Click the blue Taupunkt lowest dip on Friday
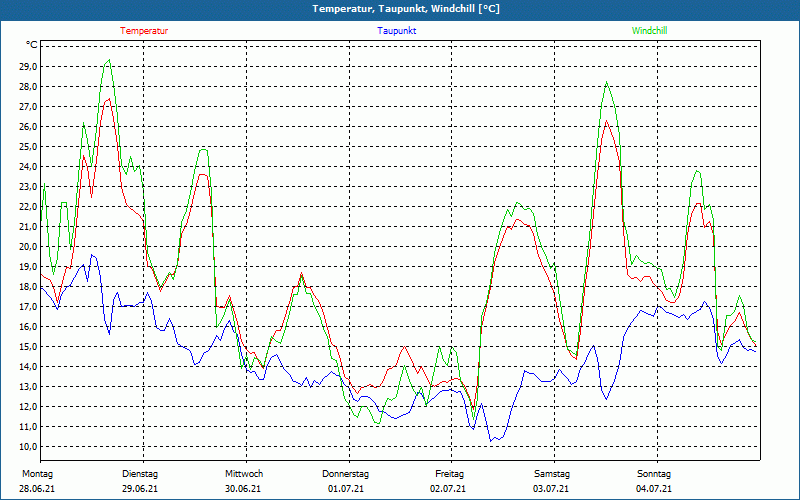 [491, 441]
